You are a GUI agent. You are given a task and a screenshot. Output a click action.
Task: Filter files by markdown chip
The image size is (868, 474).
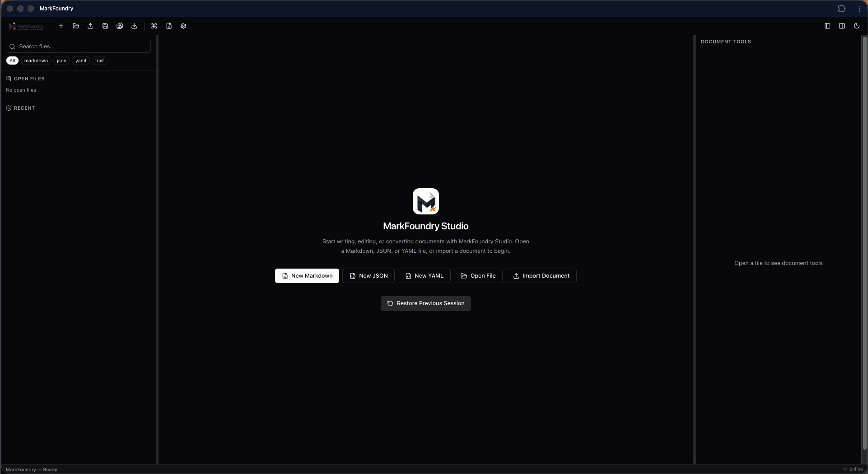point(36,60)
